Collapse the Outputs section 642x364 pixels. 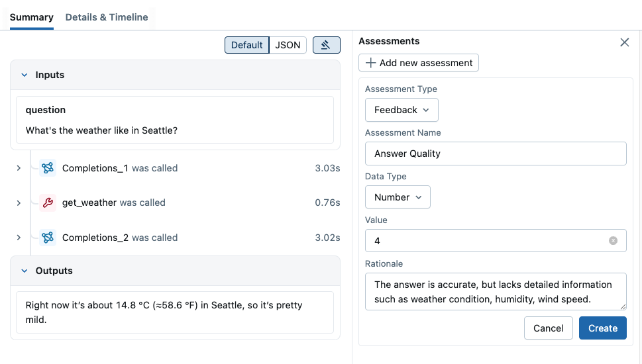pyautogui.click(x=25, y=271)
